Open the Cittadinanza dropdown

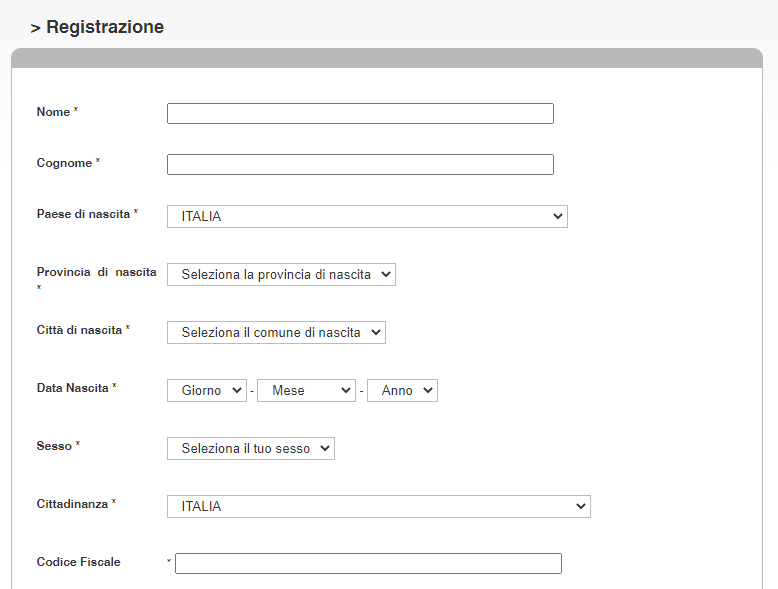(379, 507)
